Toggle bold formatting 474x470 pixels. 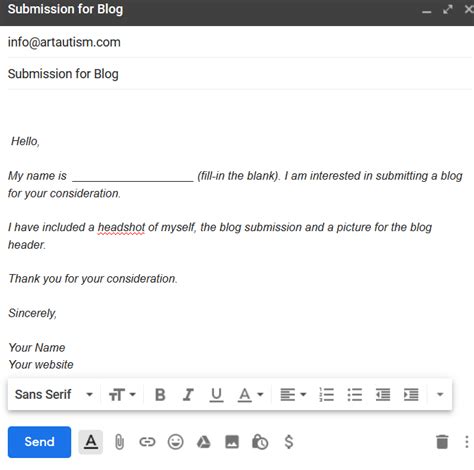(x=160, y=395)
